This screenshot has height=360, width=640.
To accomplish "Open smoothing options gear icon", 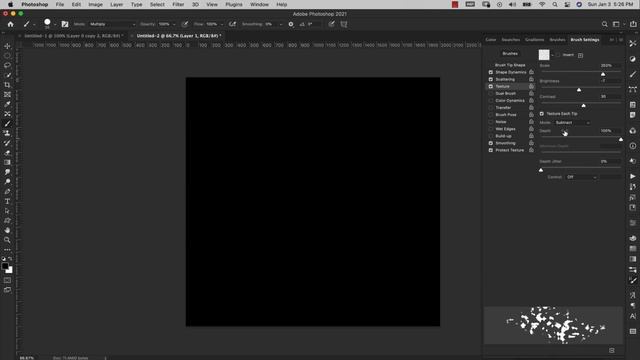I will [291, 24].
